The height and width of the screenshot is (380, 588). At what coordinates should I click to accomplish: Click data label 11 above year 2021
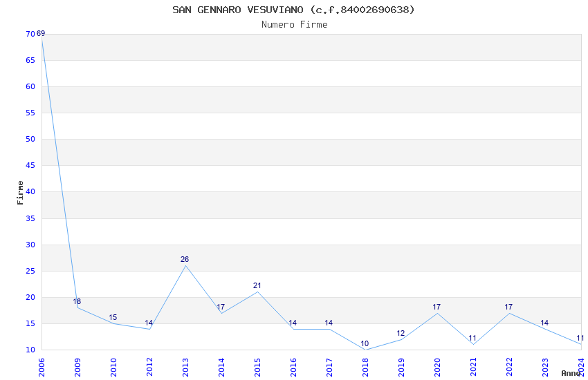click(x=472, y=339)
